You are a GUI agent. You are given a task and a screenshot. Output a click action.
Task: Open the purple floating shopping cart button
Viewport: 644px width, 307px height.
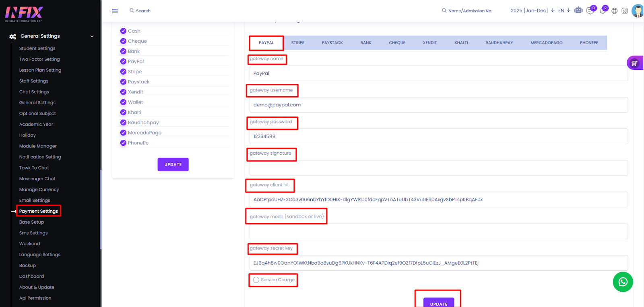click(x=634, y=63)
